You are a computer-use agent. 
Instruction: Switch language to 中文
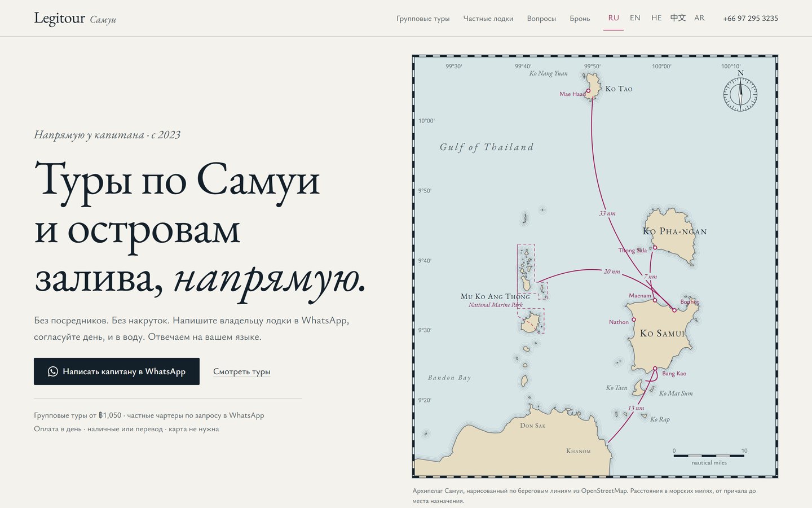pyautogui.click(x=678, y=18)
